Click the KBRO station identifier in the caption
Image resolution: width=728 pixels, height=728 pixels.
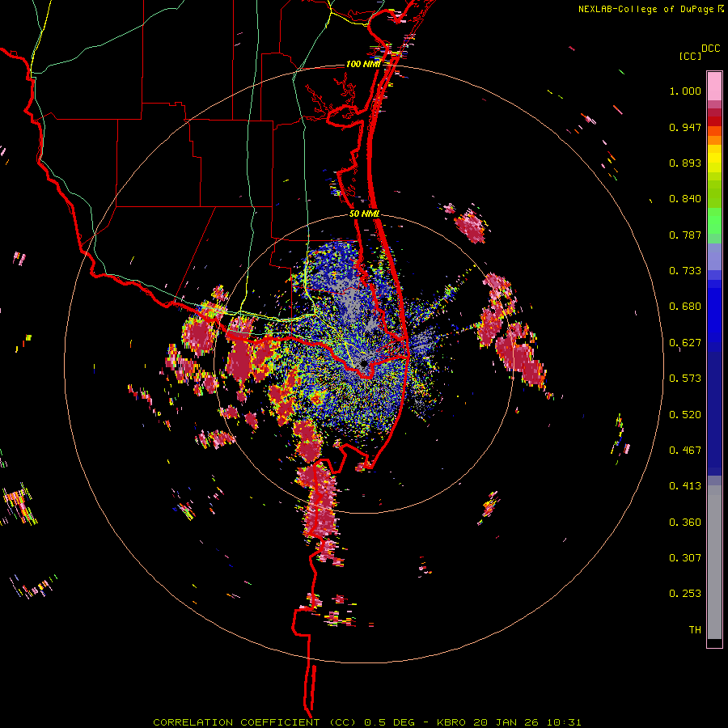click(x=451, y=722)
